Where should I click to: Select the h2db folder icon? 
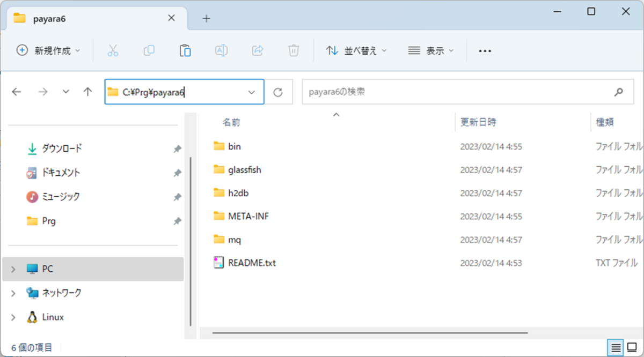coord(218,192)
